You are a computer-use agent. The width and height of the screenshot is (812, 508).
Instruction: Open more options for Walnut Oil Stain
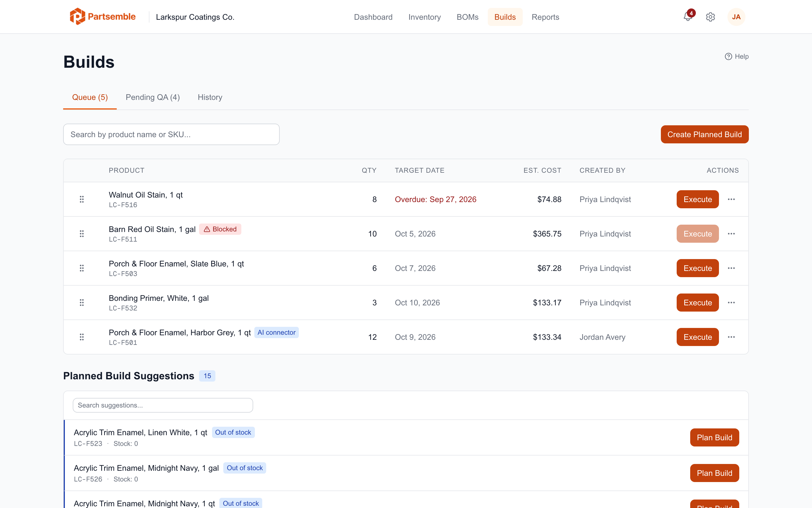pos(731,199)
